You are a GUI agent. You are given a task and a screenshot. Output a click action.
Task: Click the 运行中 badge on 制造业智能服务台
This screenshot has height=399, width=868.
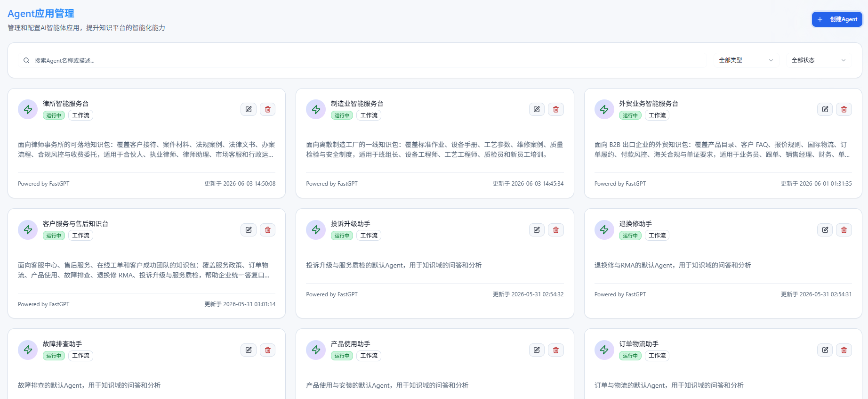[x=342, y=115]
